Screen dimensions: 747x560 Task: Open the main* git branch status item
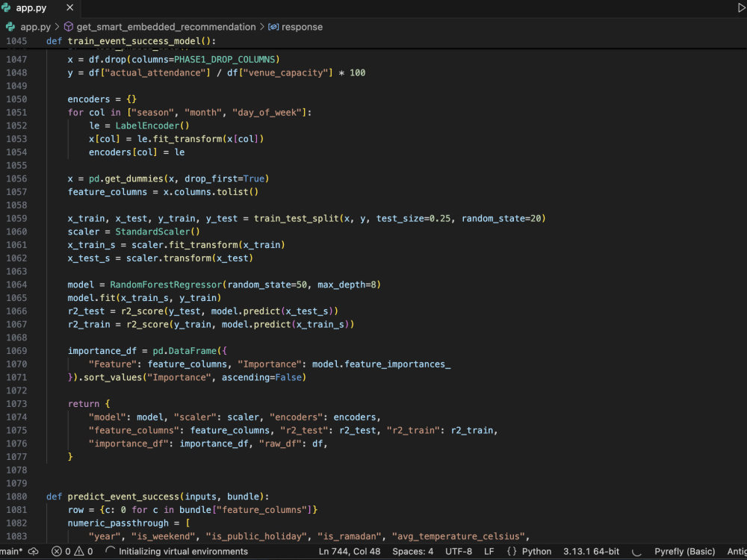coord(11,552)
